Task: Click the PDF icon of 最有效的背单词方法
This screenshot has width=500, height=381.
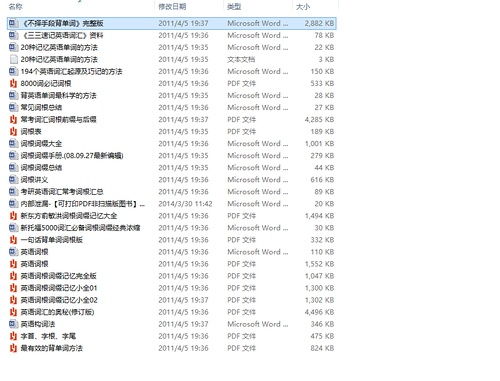Action: (x=13, y=348)
